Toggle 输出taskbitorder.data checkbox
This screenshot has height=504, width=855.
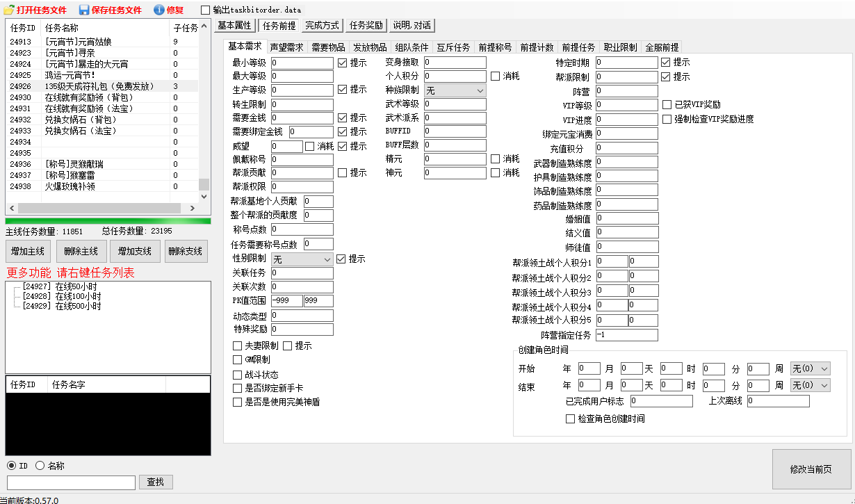(x=205, y=10)
